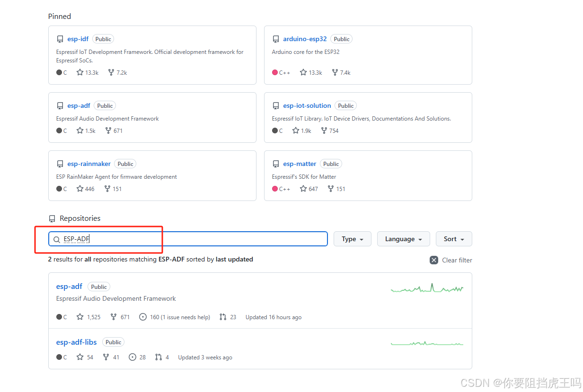Click the star icon on the arduino-esp32 card
Viewport: 583px width, 392px height.
click(x=303, y=72)
